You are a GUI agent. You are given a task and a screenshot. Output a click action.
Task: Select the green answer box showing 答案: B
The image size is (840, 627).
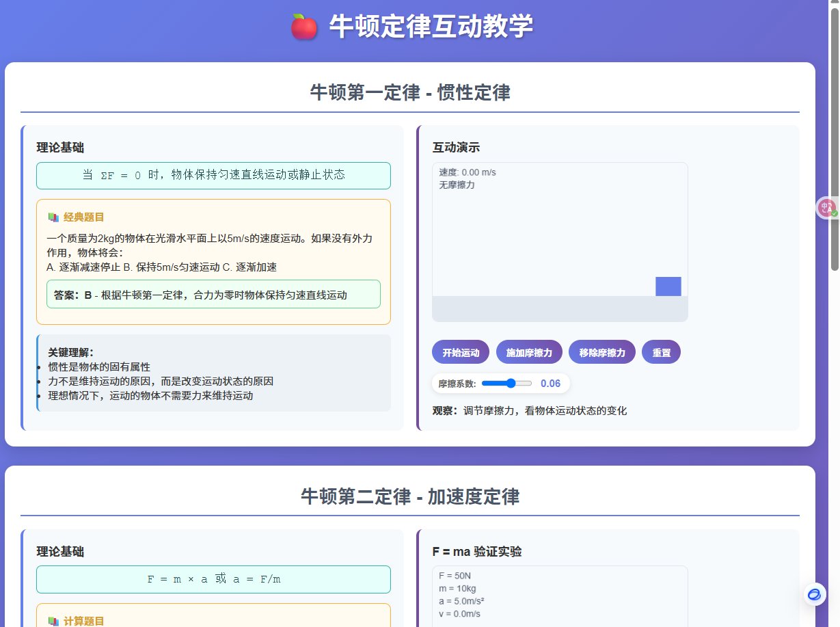213,294
